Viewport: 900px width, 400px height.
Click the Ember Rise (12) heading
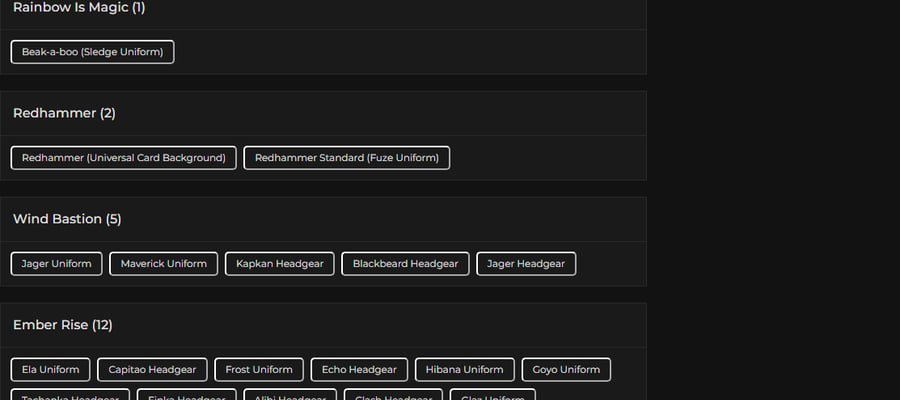[63, 325]
